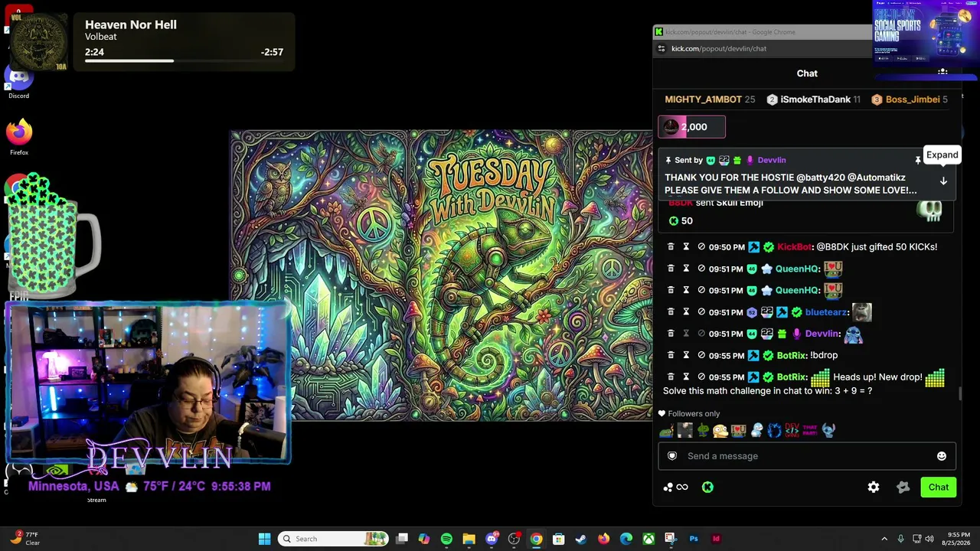Viewport: 980px width, 551px height.
Task: Click the green Kick K icon
Action: coord(707,487)
